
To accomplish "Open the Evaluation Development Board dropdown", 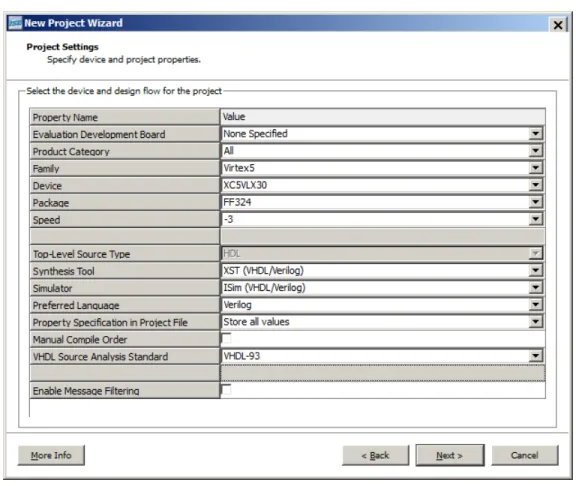I will (x=536, y=133).
